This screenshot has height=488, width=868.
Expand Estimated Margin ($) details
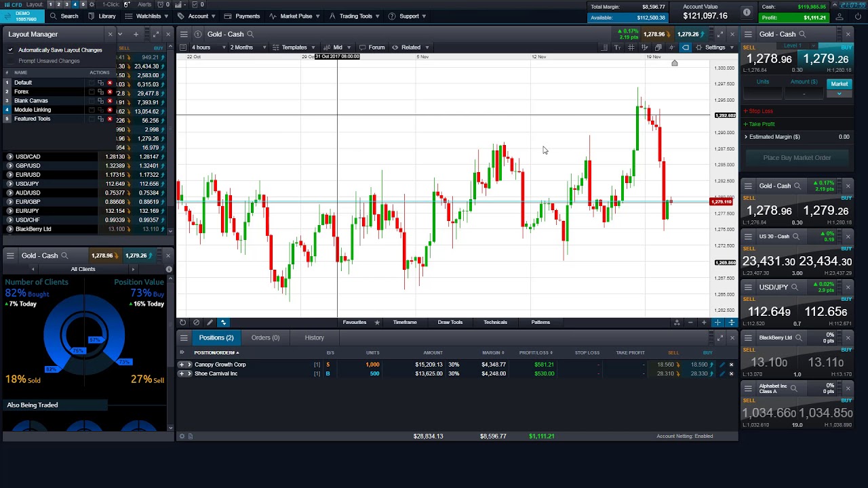[746, 137]
